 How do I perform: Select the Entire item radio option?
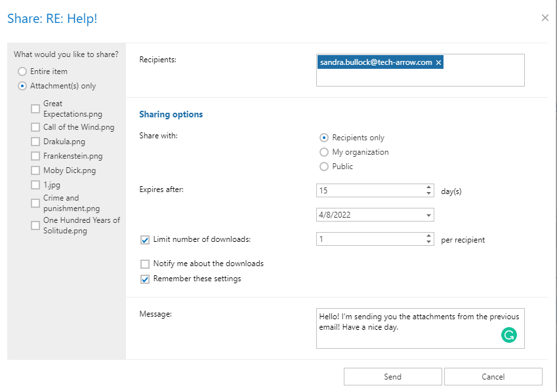22,71
